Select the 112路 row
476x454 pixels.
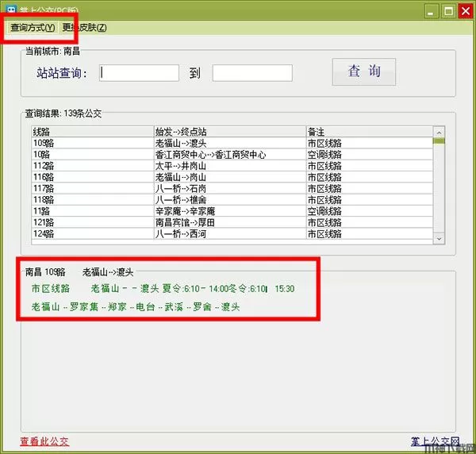(232, 166)
